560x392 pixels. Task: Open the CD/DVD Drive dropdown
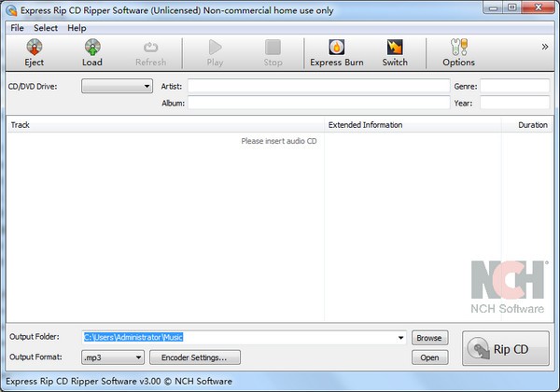118,86
